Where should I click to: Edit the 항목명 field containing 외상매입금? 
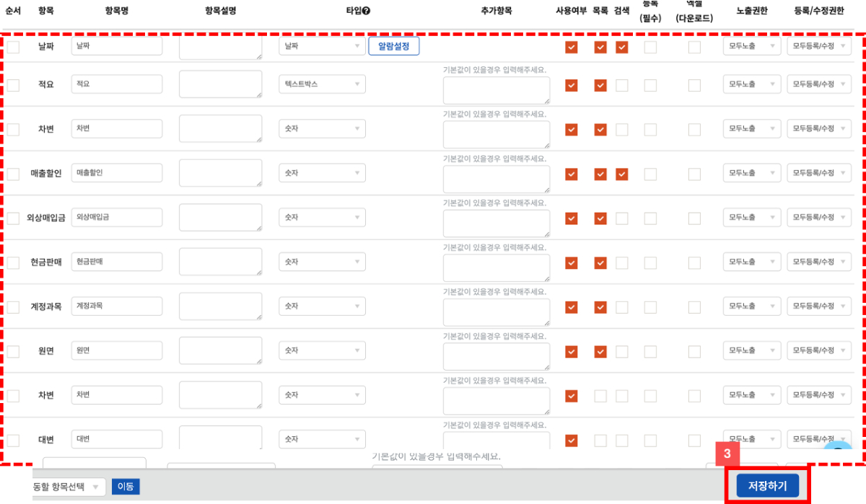117,217
